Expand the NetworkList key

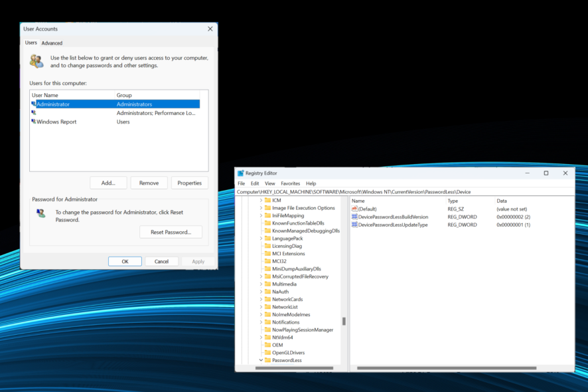tap(261, 307)
